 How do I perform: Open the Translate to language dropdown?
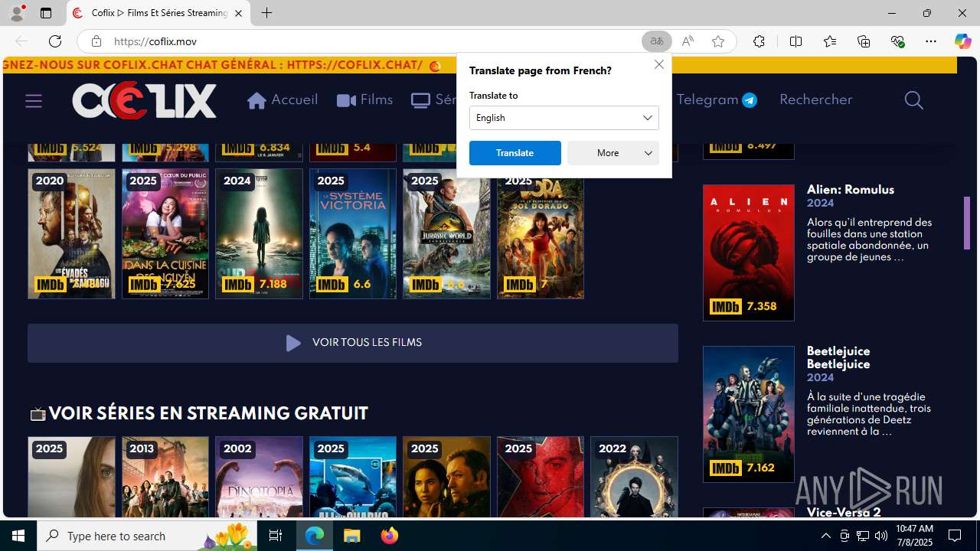(564, 118)
